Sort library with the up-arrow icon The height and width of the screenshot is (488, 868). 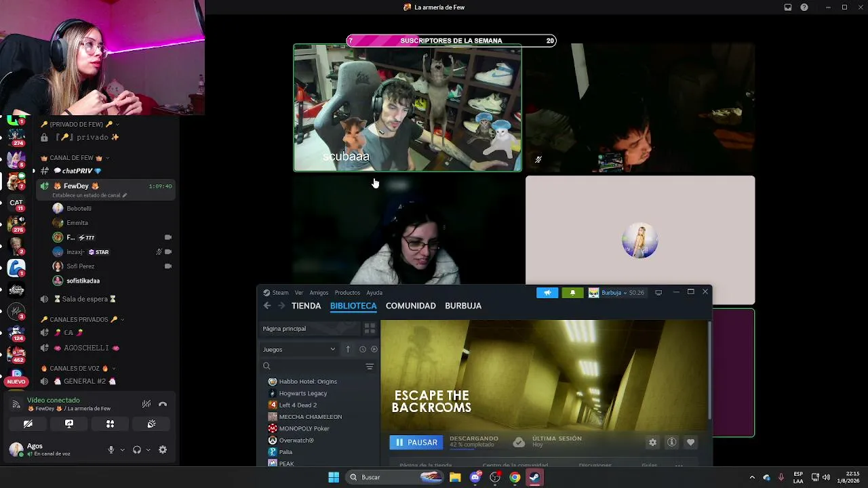(x=348, y=350)
